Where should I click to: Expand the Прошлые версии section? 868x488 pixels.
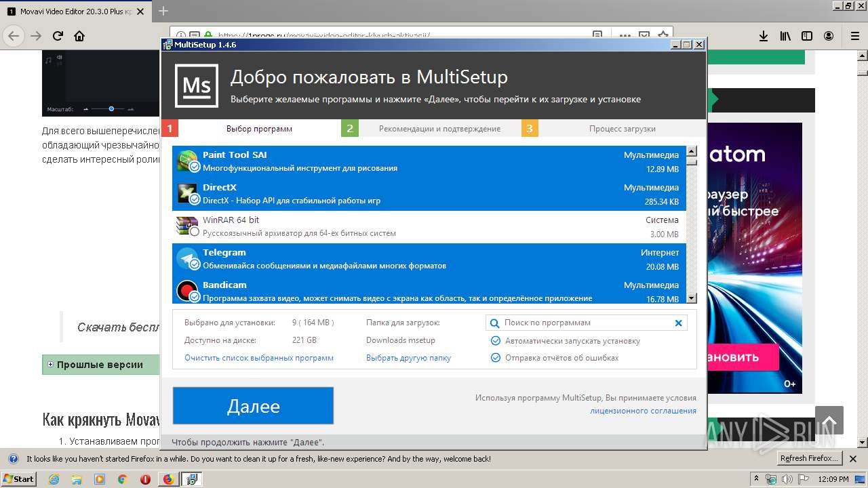coord(50,365)
